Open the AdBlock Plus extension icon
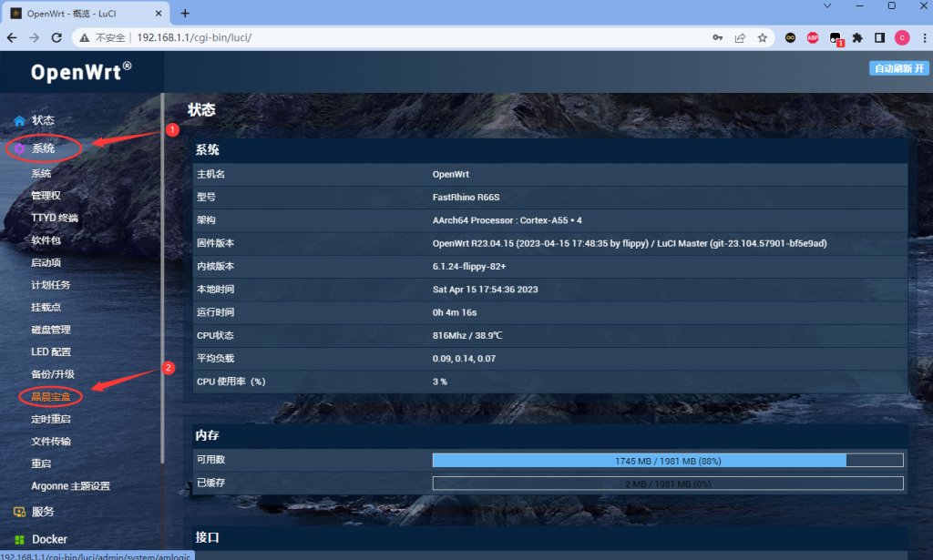Image resolution: width=933 pixels, height=560 pixels. point(812,37)
